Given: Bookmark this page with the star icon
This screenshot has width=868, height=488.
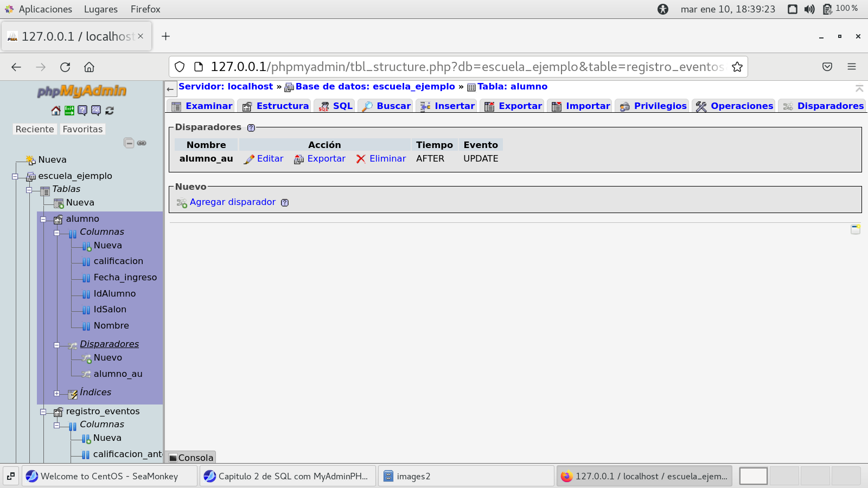Looking at the screenshot, I should (x=737, y=67).
